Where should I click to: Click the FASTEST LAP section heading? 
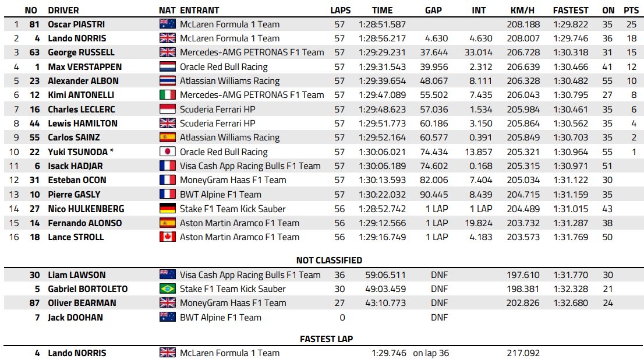tap(327, 339)
